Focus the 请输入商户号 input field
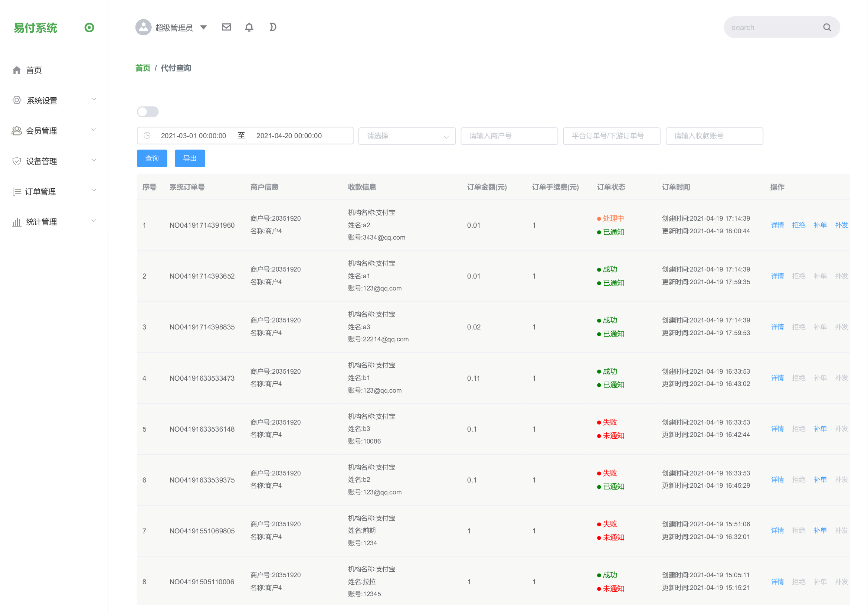This screenshot has width=868, height=614. (509, 136)
